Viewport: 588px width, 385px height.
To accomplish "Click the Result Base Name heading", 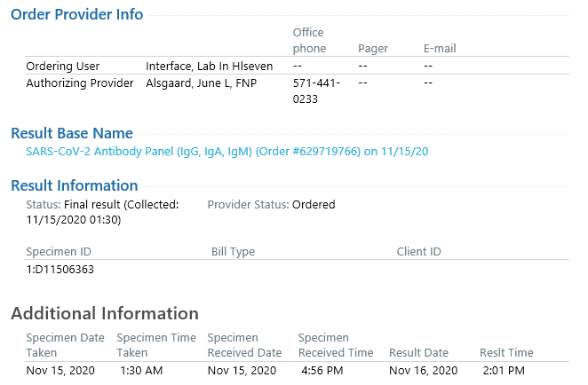I will pos(72,133).
